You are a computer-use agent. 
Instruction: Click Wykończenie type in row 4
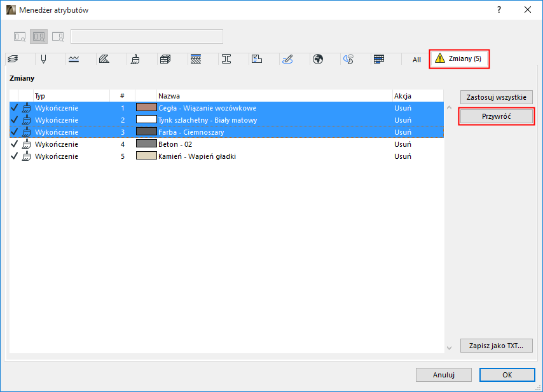click(x=57, y=144)
